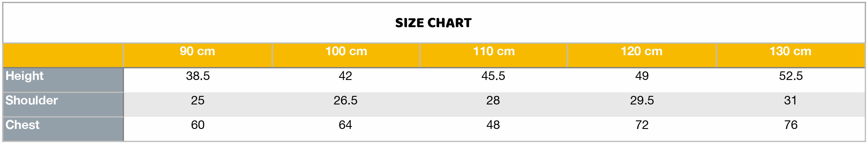Click the Shoulder value 29.5

[642, 101]
